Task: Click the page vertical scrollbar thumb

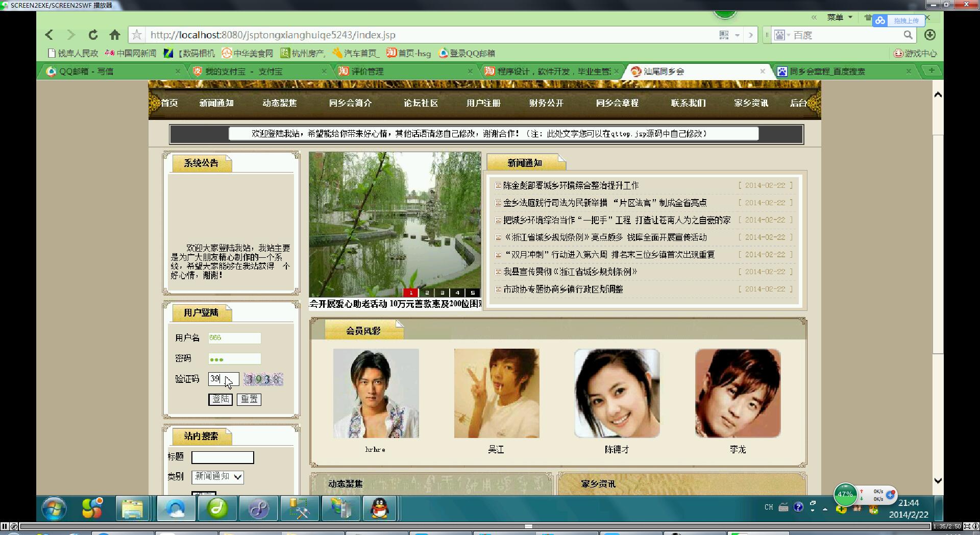Action: [938, 244]
